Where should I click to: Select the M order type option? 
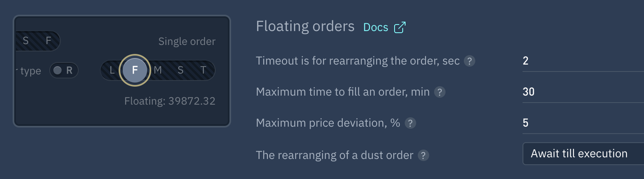click(x=158, y=70)
